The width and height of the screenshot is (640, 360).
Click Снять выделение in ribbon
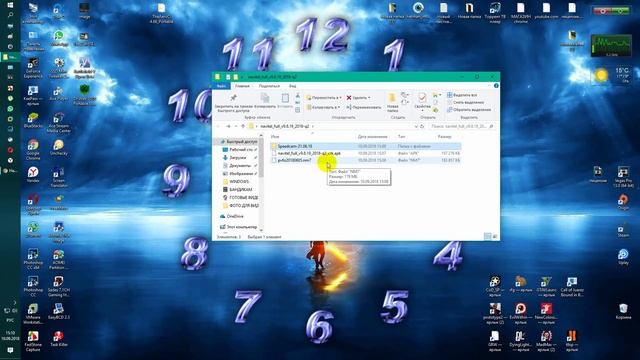click(x=465, y=102)
